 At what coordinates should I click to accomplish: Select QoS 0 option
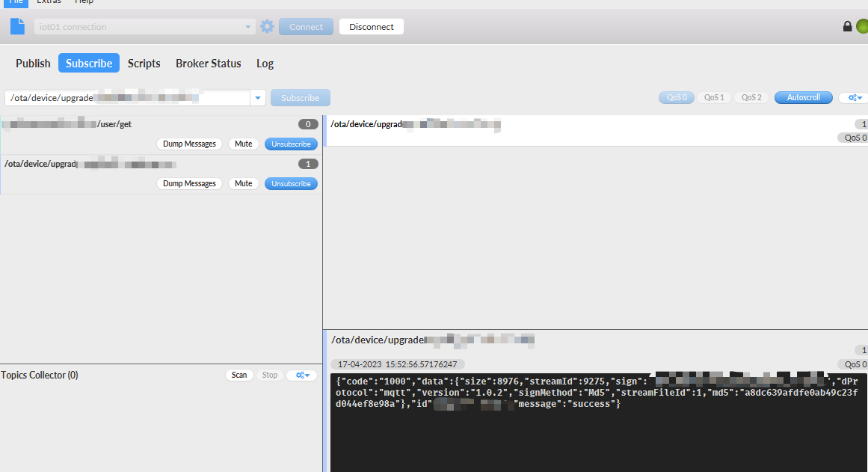(x=677, y=97)
